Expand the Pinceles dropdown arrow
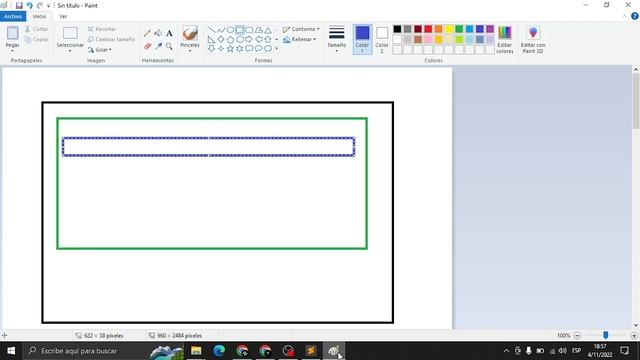 coord(190,51)
